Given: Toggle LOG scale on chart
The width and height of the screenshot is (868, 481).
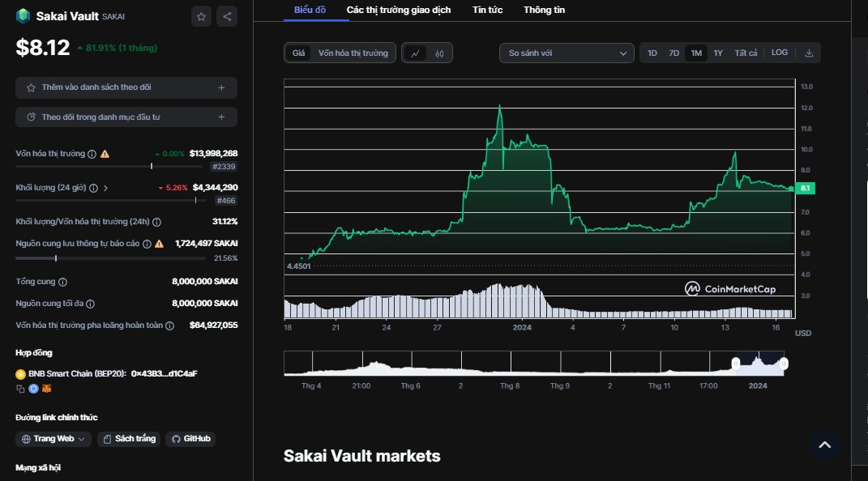Looking at the screenshot, I should [780, 53].
